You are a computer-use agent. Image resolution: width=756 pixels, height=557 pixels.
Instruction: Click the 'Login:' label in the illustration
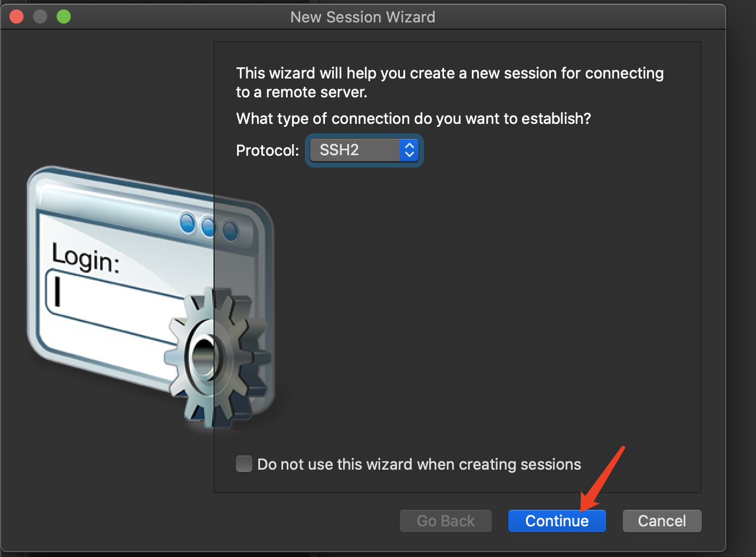click(86, 257)
